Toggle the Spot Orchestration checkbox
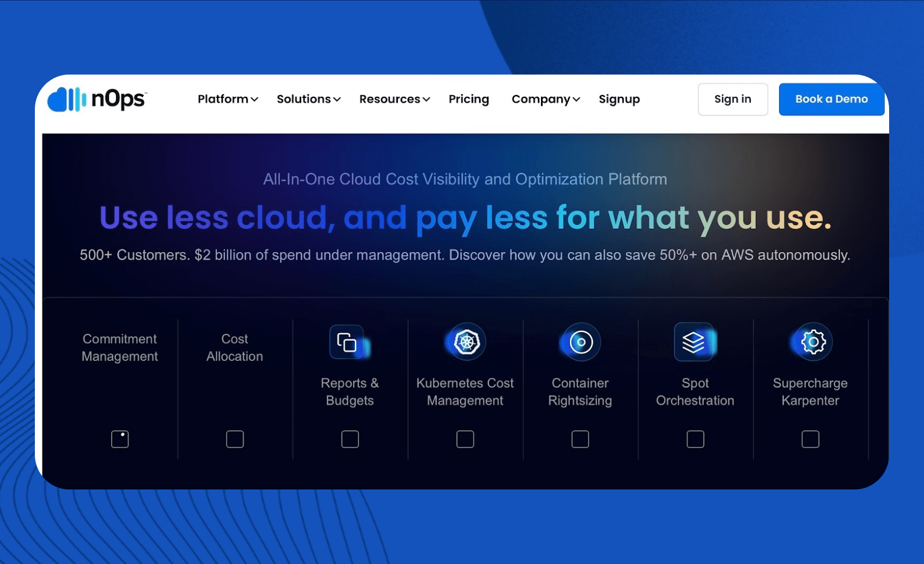Screen dimensions: 924x564 tap(695, 439)
